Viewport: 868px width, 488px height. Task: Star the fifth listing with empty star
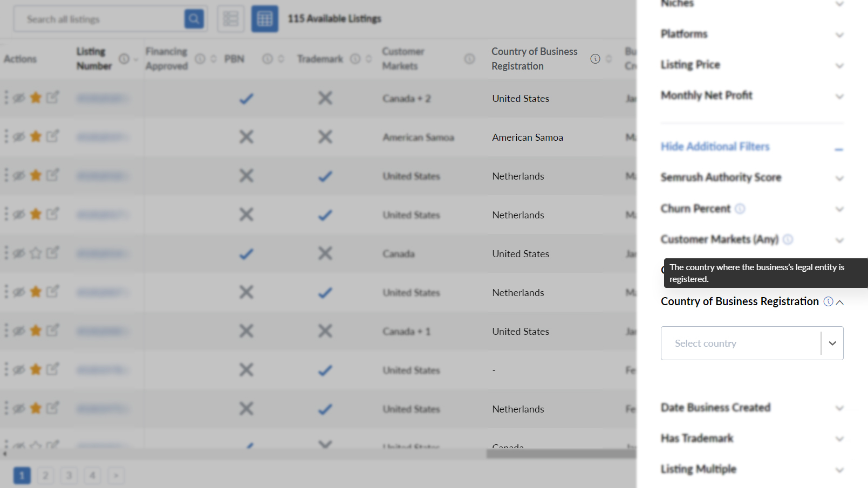(x=36, y=253)
